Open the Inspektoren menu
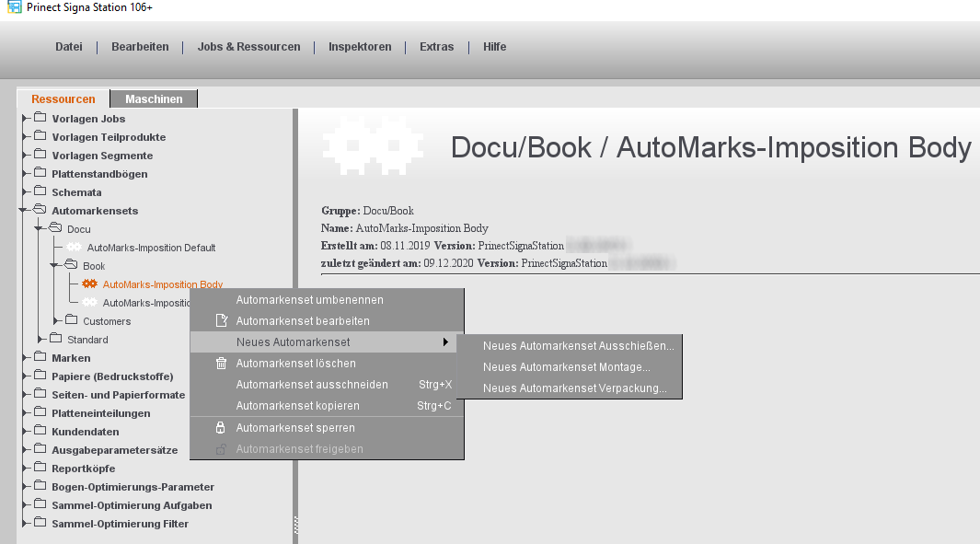 [360, 47]
